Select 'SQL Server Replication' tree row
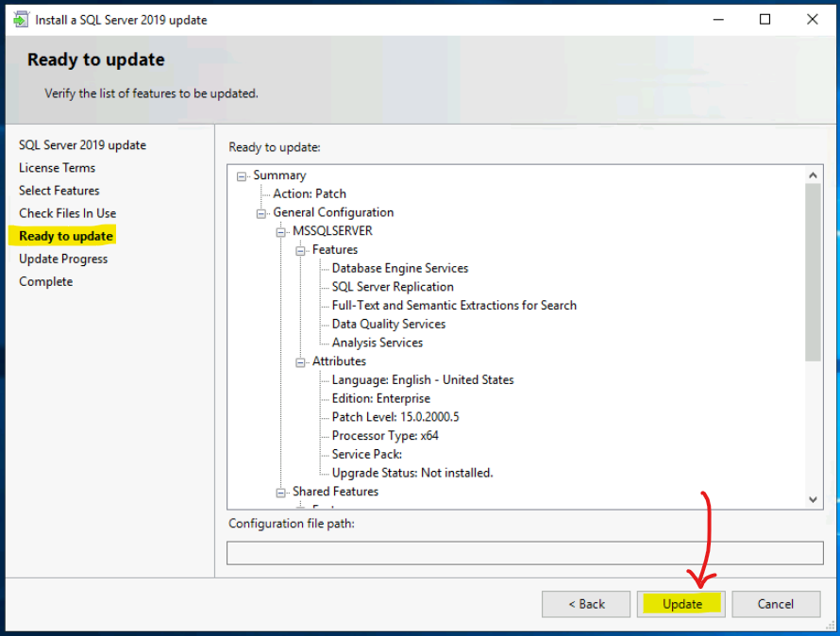 tap(393, 287)
